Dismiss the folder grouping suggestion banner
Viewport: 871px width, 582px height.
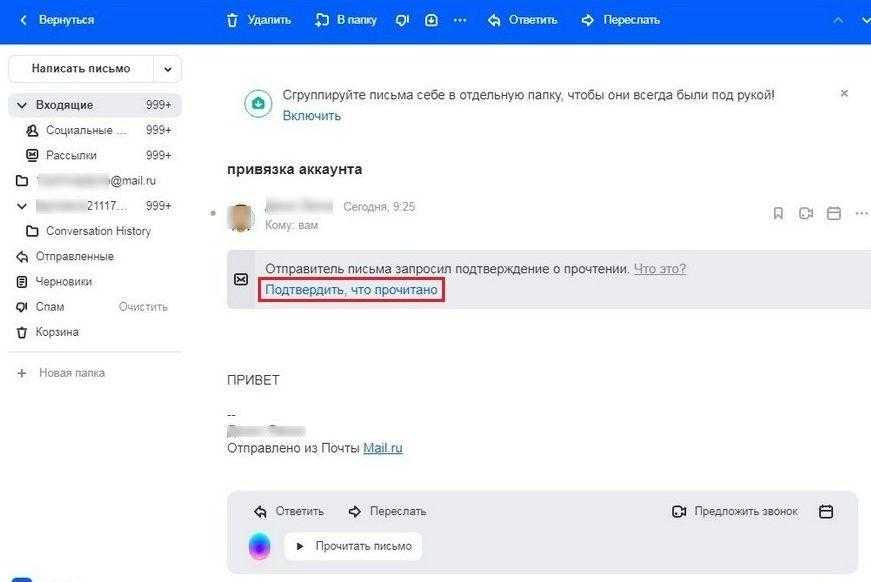[x=844, y=93]
